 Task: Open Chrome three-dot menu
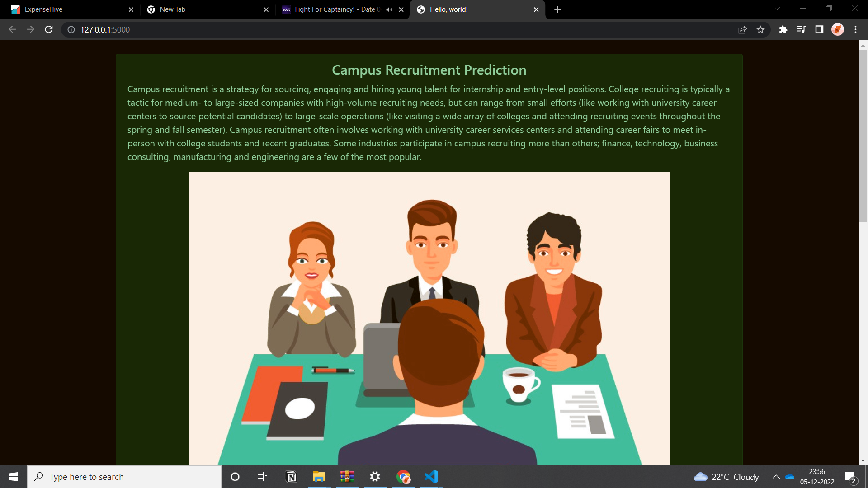[855, 30]
